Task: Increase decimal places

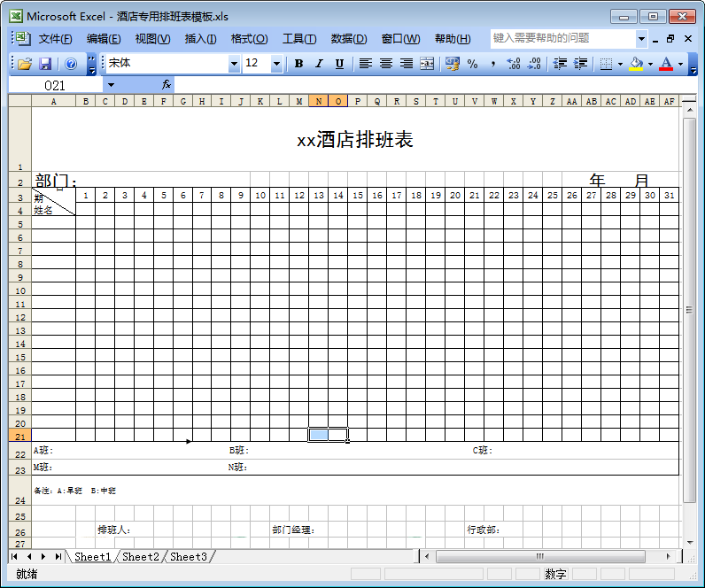Action: tap(514, 64)
